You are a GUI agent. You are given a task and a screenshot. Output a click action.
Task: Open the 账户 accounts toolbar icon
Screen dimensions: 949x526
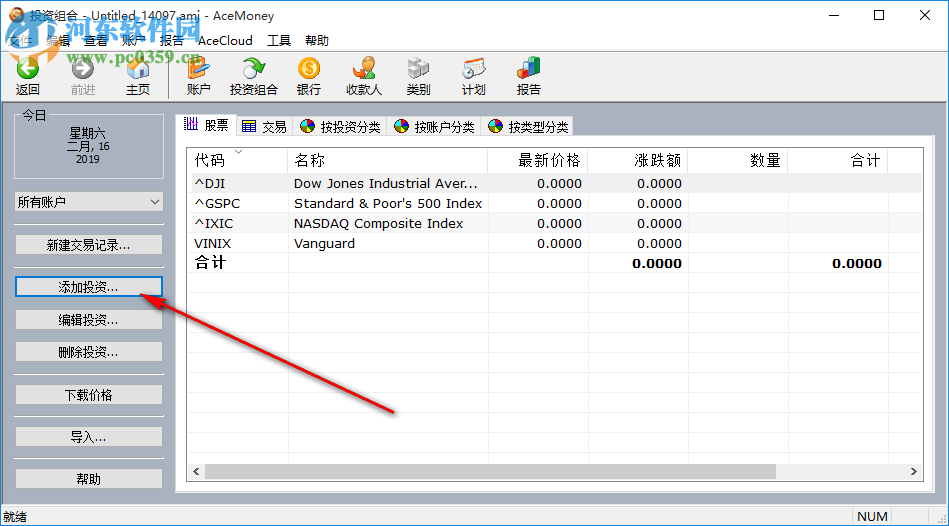[199, 76]
